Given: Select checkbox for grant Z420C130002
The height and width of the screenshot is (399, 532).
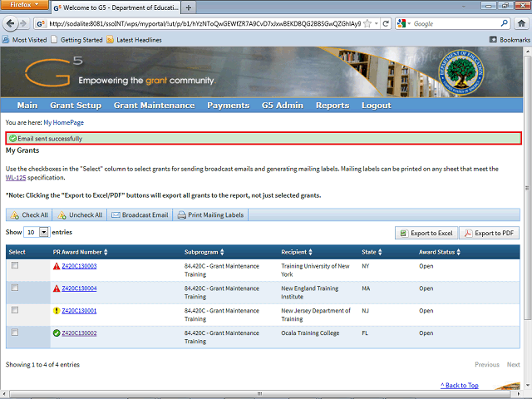Looking at the screenshot, I should point(15,332).
